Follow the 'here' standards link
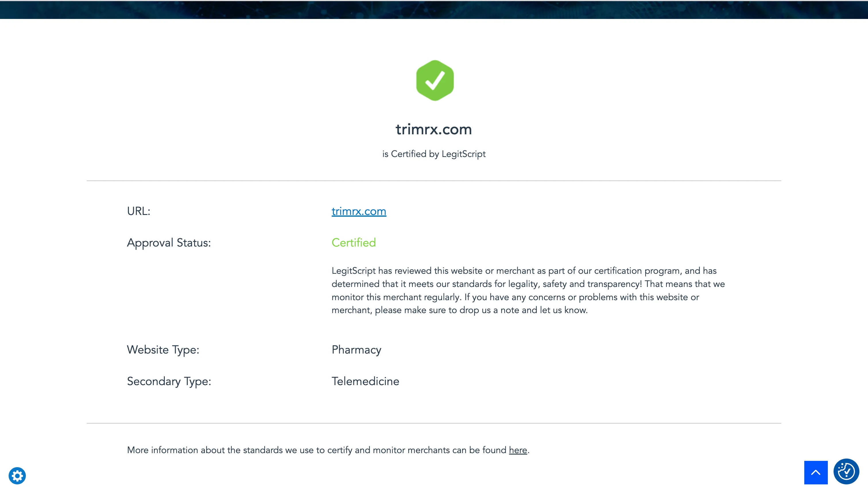The image size is (868, 493). [x=518, y=450]
